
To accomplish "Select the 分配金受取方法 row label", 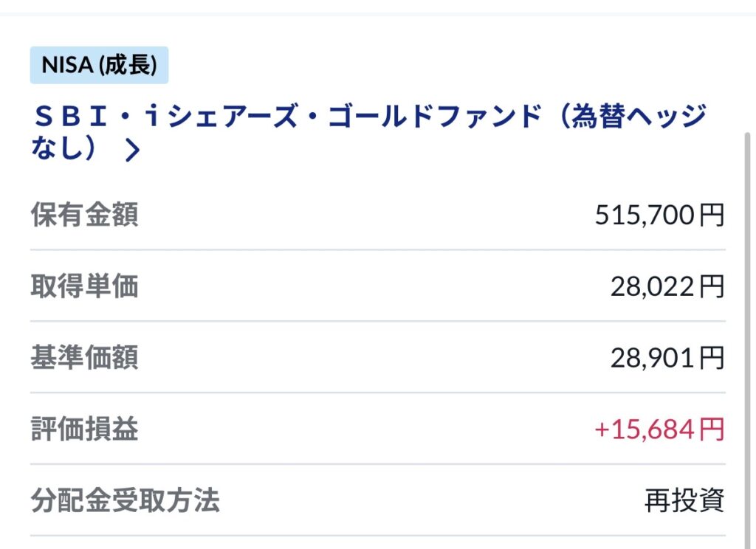I will click(x=125, y=501).
